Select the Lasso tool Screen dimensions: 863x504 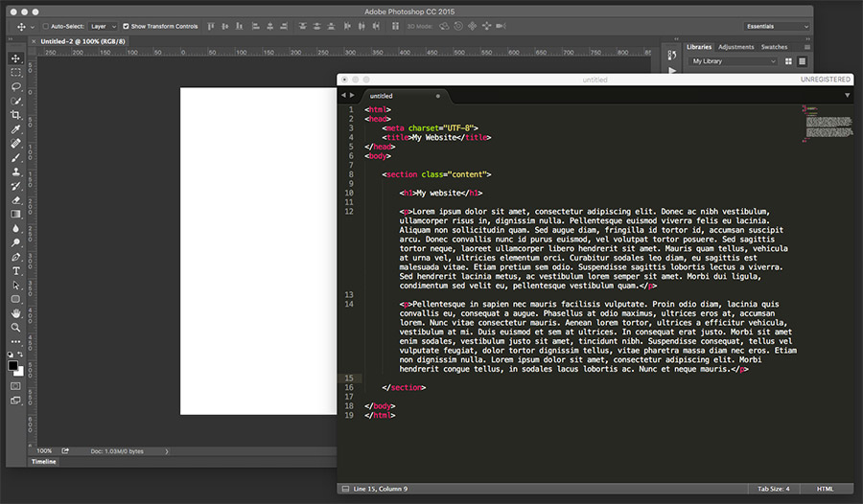[x=16, y=86]
